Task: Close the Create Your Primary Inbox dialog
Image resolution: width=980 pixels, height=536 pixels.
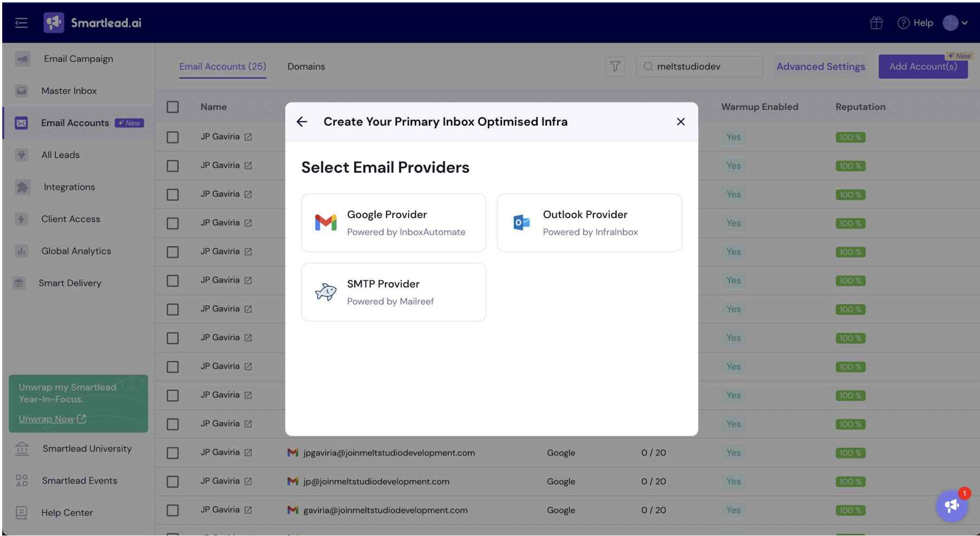Action: pyautogui.click(x=681, y=122)
